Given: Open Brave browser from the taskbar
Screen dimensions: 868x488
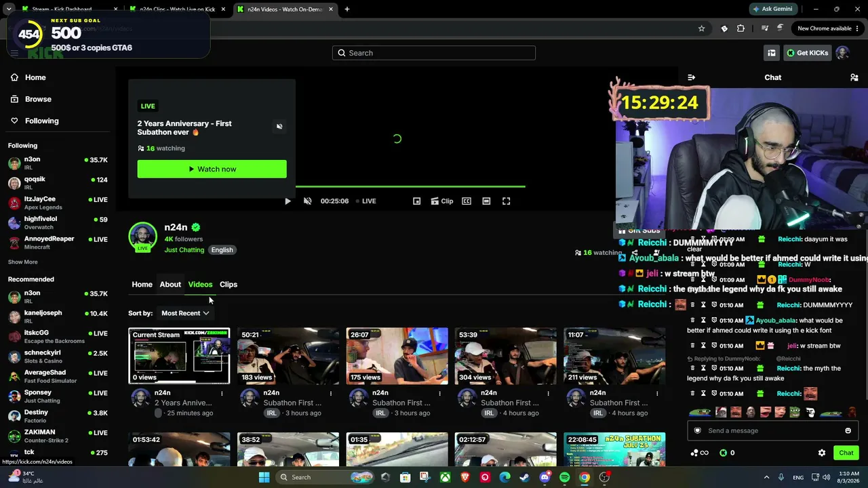Looking at the screenshot, I should click(465, 477).
